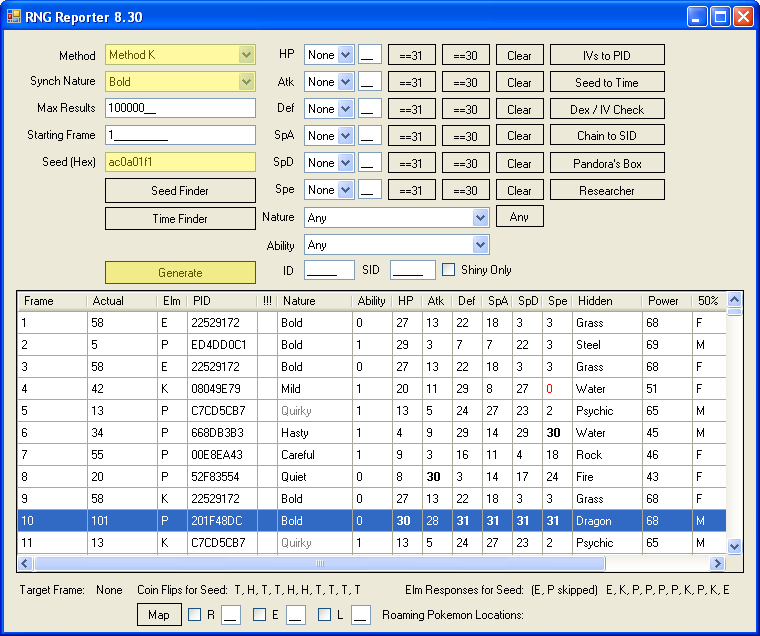Viewport: 760px width, 636px height.
Task: Click the horizontal scrollbar right arrow
Action: [x=717, y=564]
